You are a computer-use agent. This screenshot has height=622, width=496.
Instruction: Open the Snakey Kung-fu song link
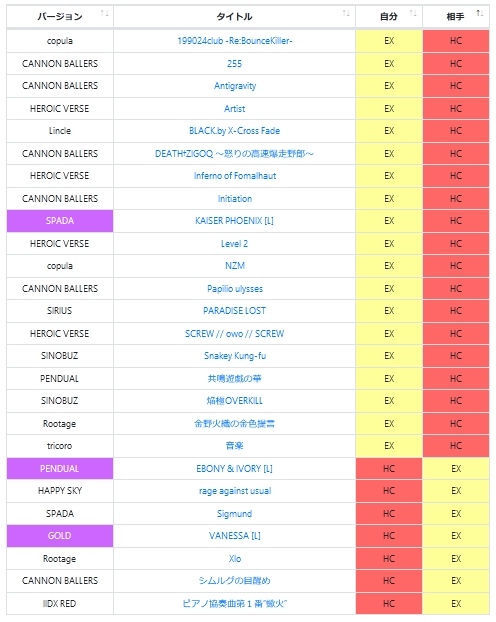pyautogui.click(x=235, y=356)
